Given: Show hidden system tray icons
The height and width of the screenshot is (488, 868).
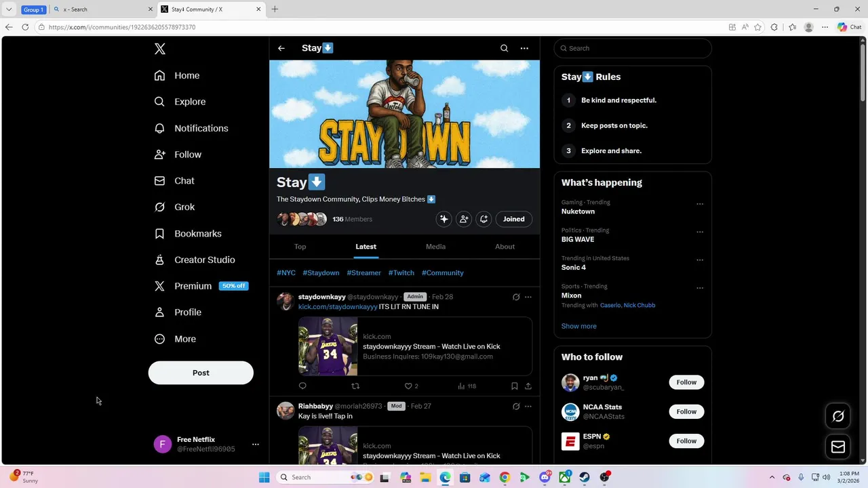Looking at the screenshot, I should [x=772, y=477].
